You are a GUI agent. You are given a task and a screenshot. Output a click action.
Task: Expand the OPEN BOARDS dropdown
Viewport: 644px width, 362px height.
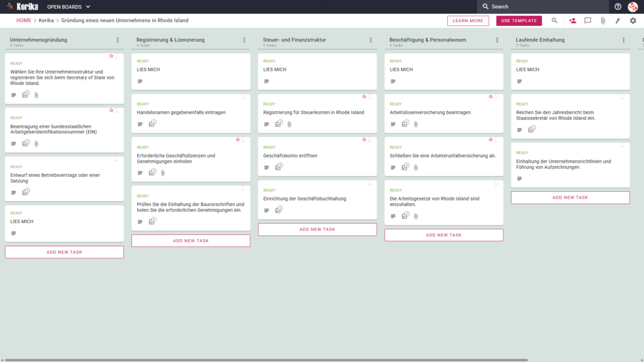coord(69,7)
